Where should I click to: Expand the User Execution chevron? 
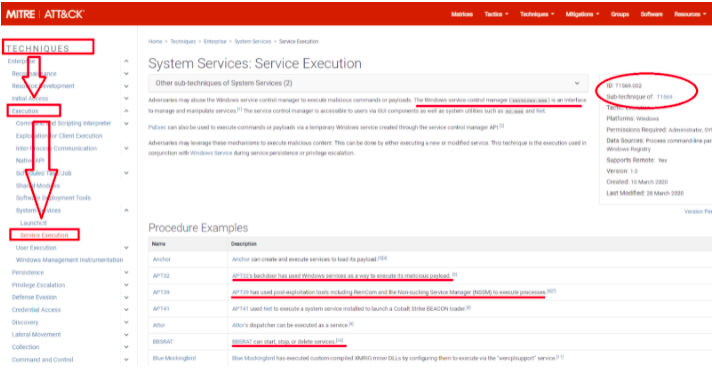coord(126,247)
